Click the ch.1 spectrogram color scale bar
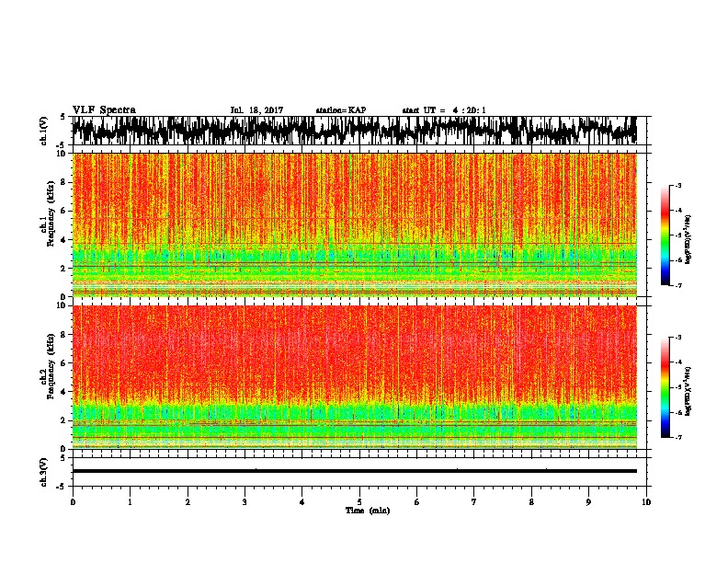 665,236
